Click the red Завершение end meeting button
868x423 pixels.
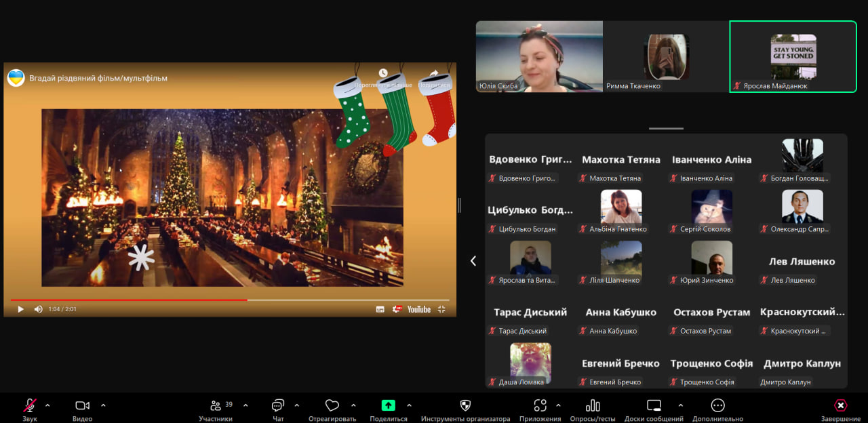pyautogui.click(x=841, y=409)
